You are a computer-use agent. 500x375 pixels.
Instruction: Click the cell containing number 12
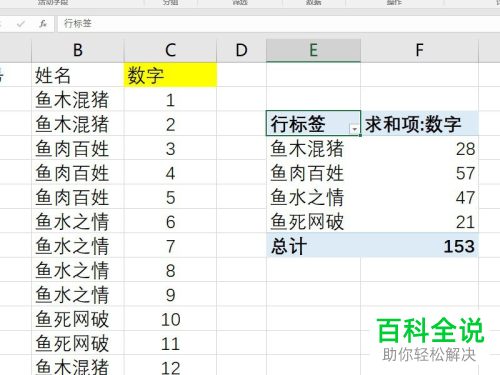[170, 365]
